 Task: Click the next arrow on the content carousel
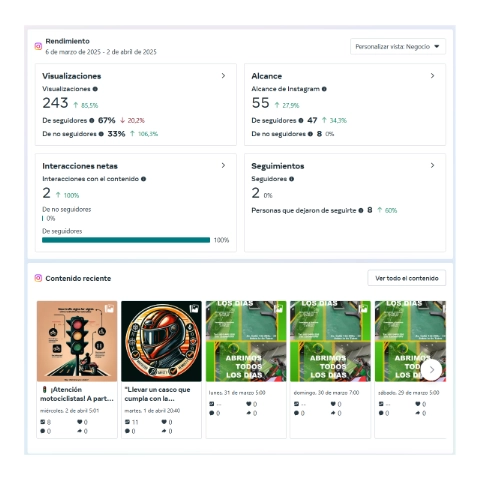point(432,370)
